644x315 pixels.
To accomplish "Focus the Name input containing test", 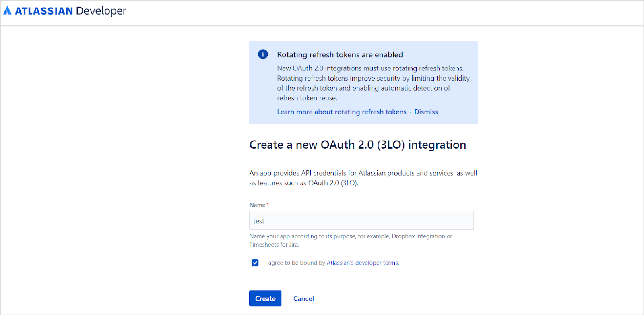I will (x=361, y=221).
